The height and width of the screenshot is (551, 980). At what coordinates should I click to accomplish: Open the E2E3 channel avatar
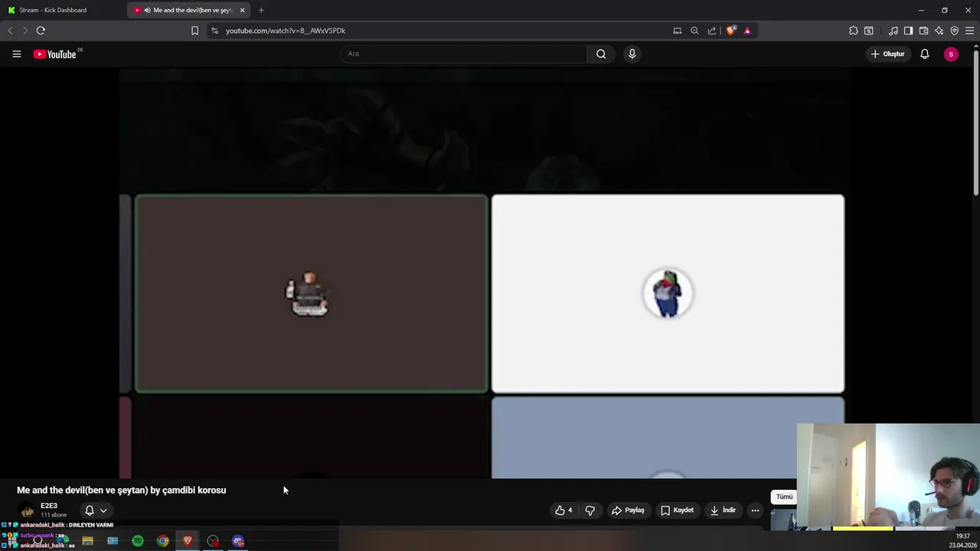click(28, 510)
